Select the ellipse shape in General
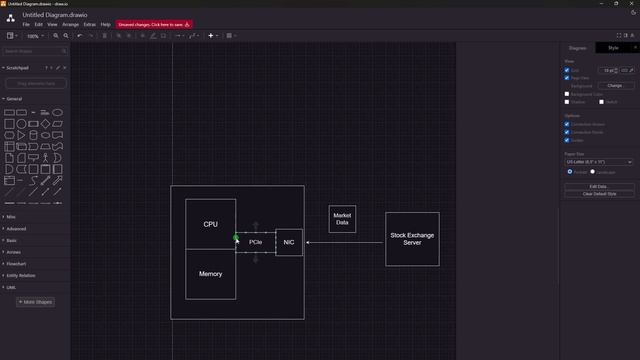640x360 pixels. click(58, 112)
